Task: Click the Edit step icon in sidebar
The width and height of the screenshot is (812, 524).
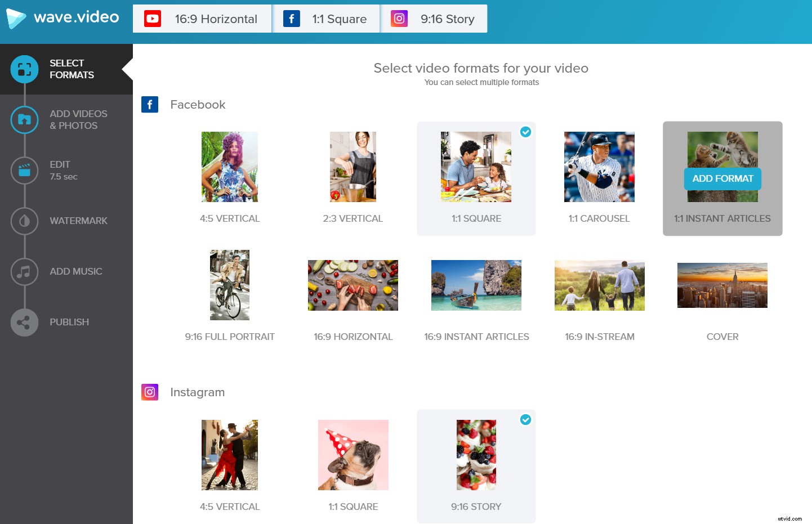Action: pos(24,170)
